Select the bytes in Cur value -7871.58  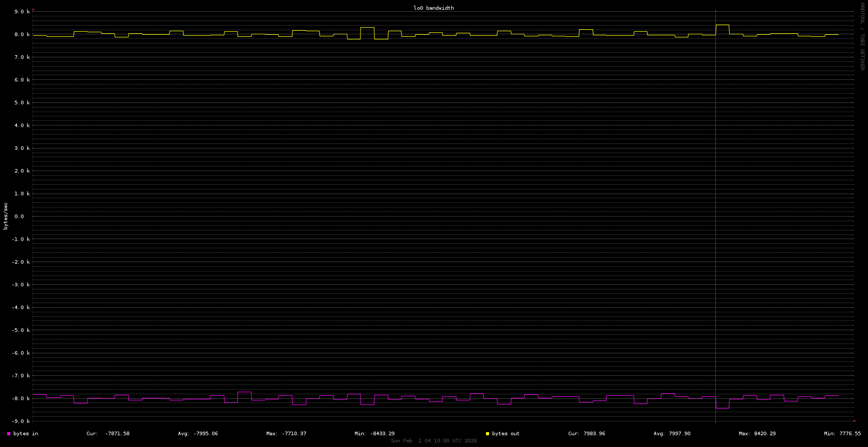117,434
